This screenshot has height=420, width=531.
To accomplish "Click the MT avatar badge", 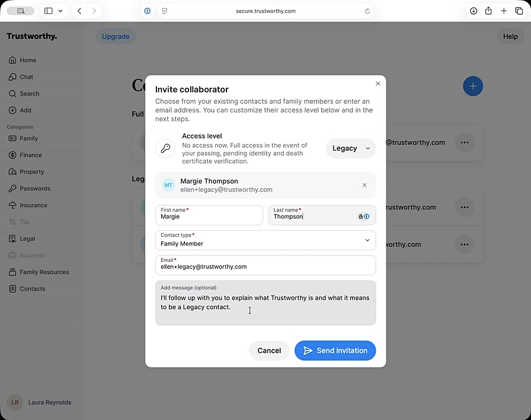I will (x=168, y=185).
